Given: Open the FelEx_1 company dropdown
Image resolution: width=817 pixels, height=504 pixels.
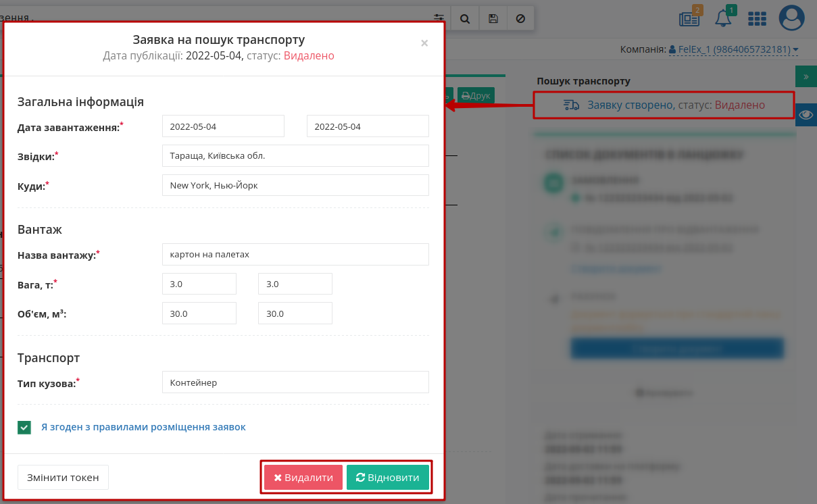Looking at the screenshot, I should pos(734,49).
